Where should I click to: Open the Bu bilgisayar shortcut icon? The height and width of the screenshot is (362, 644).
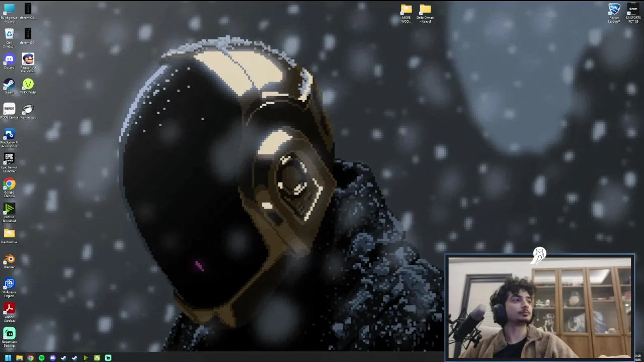pyautogui.click(x=9, y=9)
